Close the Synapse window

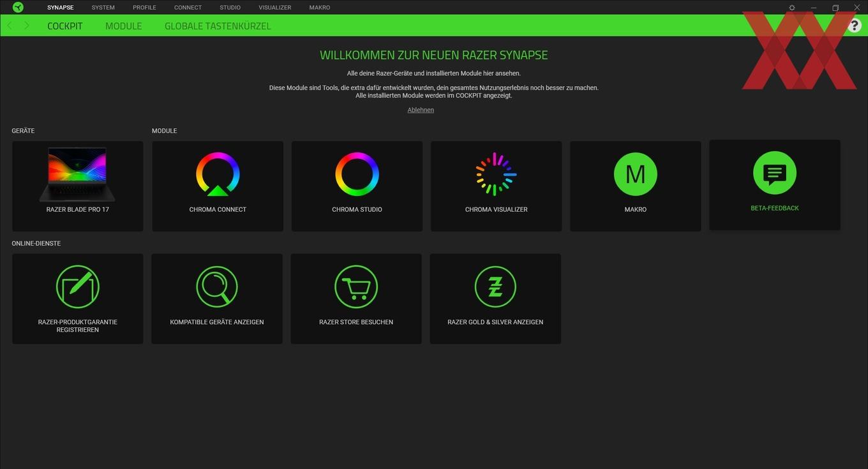point(857,8)
